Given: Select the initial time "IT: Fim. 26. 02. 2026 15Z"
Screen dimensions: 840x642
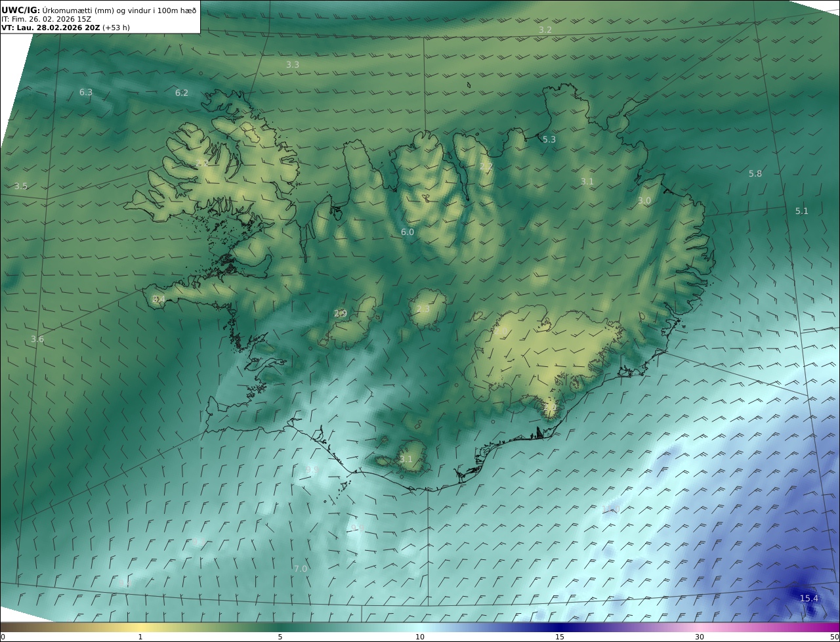Looking at the screenshot, I should point(47,19).
